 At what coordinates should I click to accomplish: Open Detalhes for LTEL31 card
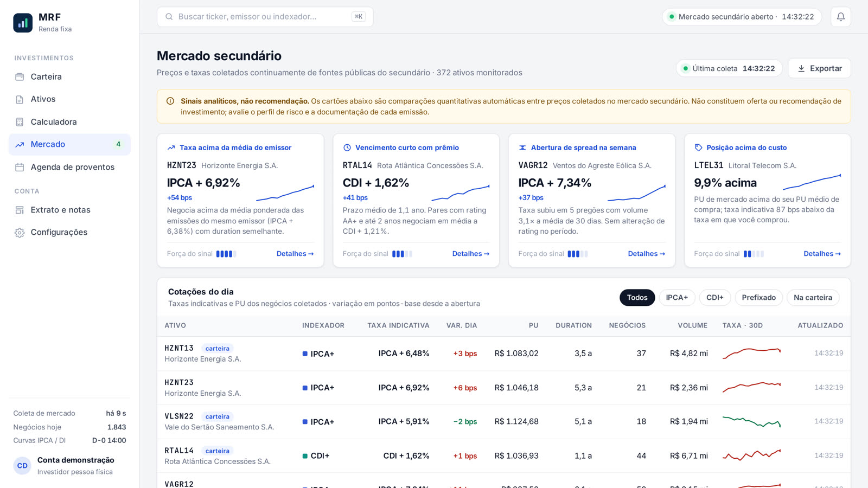[822, 254]
